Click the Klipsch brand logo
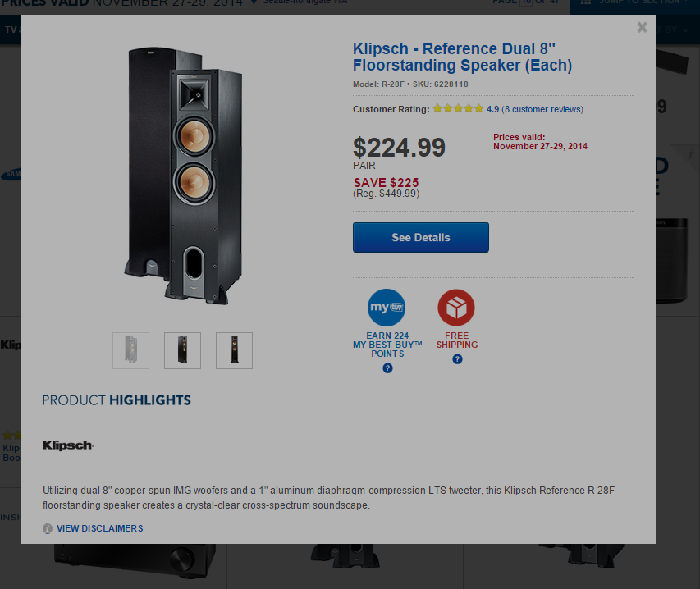Image resolution: width=700 pixels, height=589 pixels. coord(68,445)
